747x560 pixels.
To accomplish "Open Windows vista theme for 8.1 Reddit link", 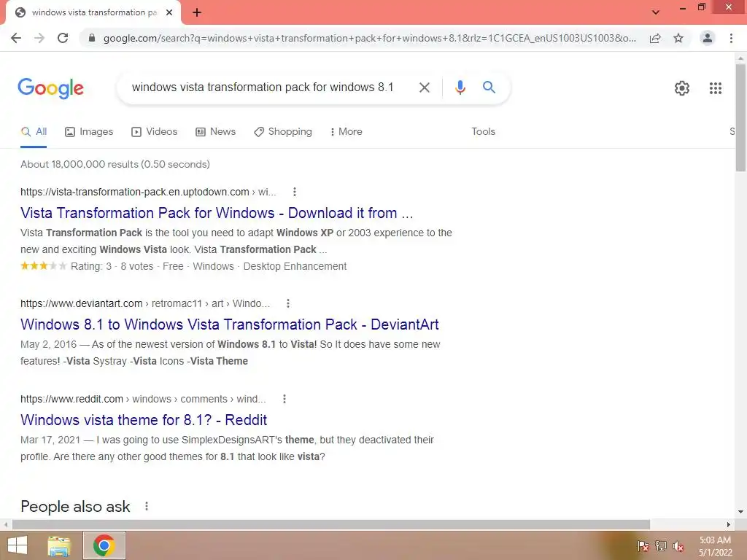I will click(144, 420).
